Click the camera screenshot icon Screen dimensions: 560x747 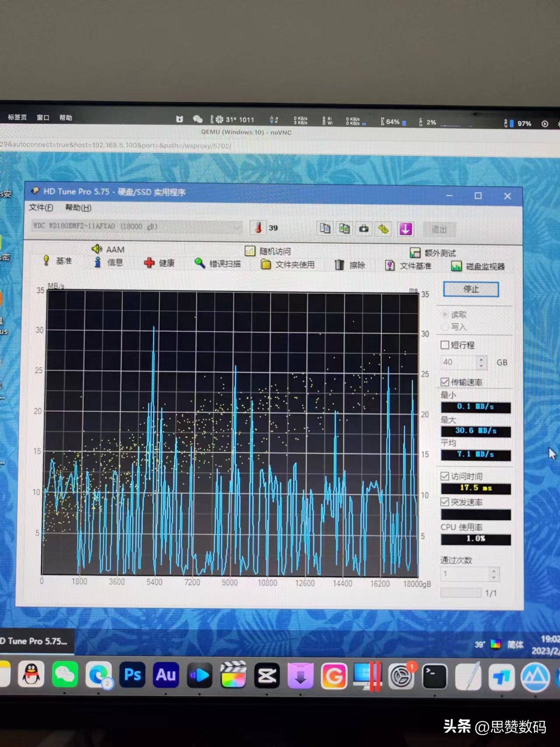[x=364, y=229]
